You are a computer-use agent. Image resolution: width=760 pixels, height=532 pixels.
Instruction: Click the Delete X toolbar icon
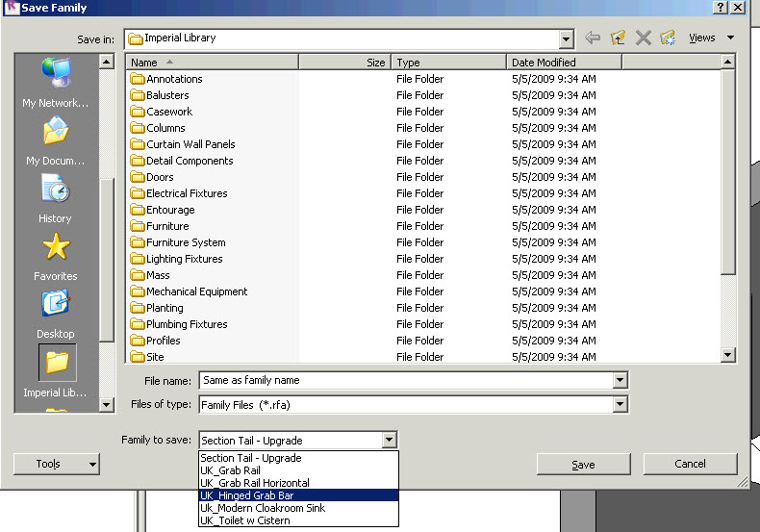pyautogui.click(x=644, y=38)
